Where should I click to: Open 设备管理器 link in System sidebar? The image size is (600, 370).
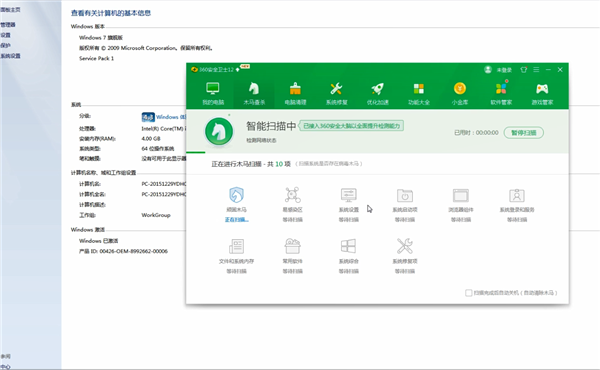(x=8, y=24)
